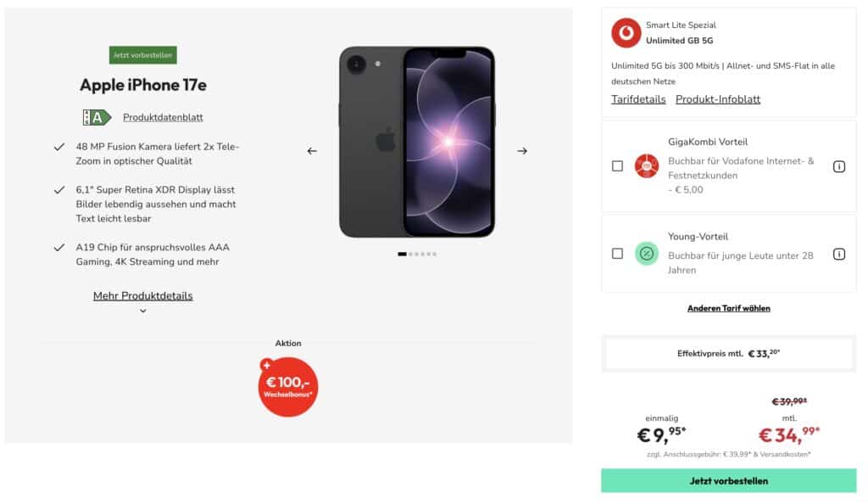Open the Produktdatenblatt link
This screenshot has width=868, height=504.
163,118
